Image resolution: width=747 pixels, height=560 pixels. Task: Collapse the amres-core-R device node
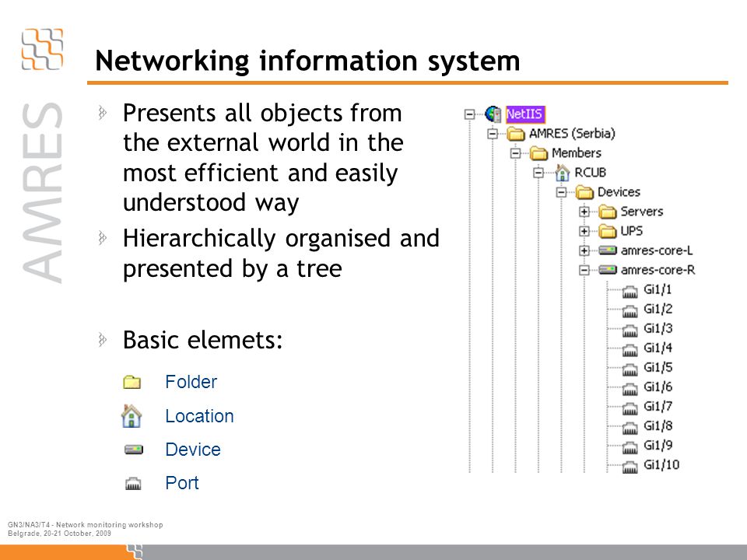[584, 271]
